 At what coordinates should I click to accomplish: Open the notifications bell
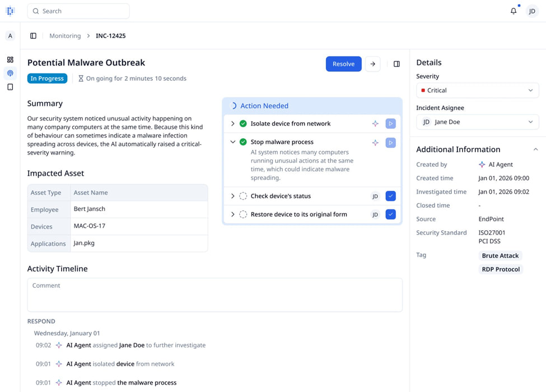pos(513,11)
